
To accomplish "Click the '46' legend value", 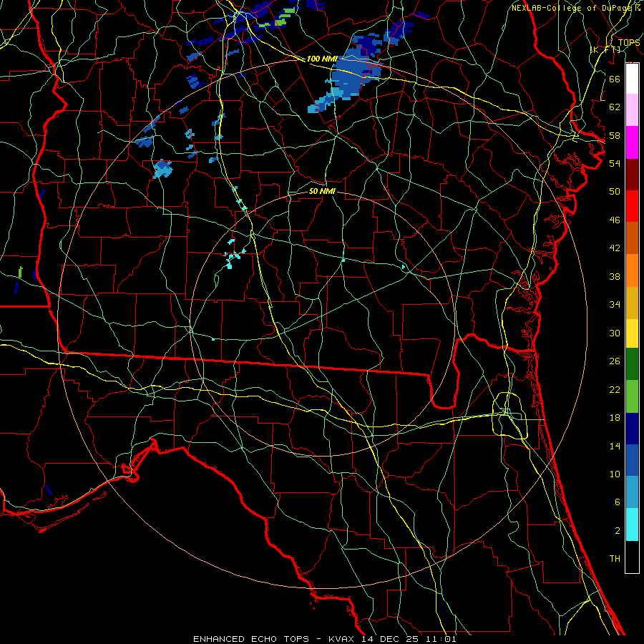I will tap(615, 220).
